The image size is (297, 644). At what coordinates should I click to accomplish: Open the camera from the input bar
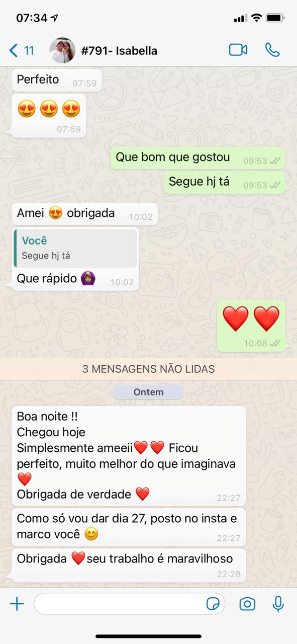[247, 604]
